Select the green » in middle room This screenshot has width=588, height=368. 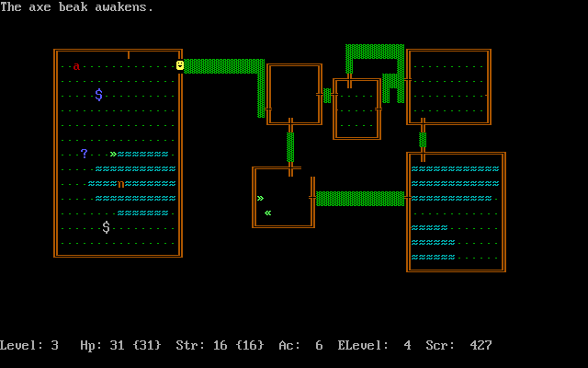[x=260, y=198]
